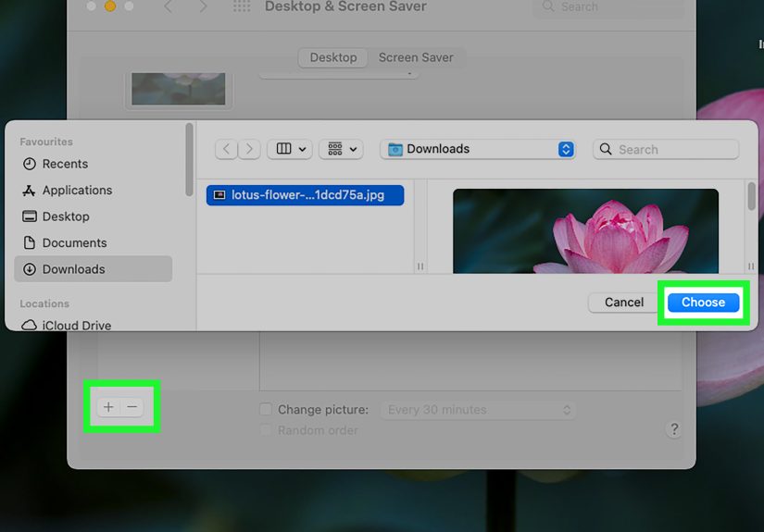Screen dimensions: 764x532
Task: Go back in file dialog
Action: tap(227, 149)
